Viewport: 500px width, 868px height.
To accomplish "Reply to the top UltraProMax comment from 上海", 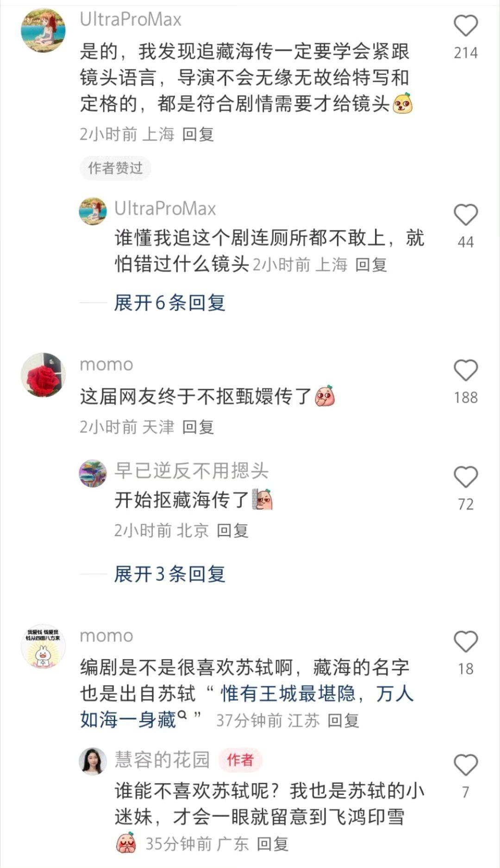I will [198, 135].
